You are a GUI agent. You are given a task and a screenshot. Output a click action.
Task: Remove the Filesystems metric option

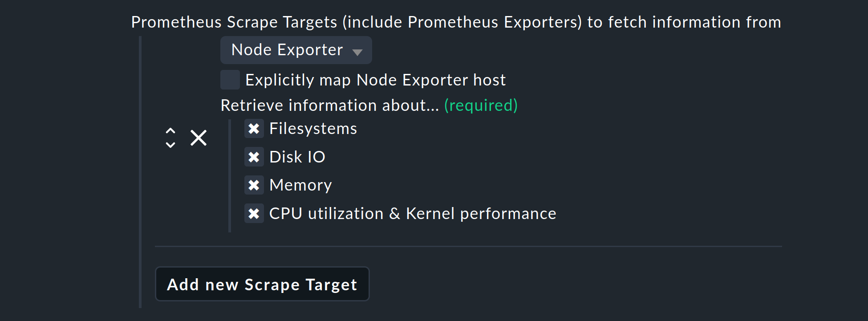[254, 129]
